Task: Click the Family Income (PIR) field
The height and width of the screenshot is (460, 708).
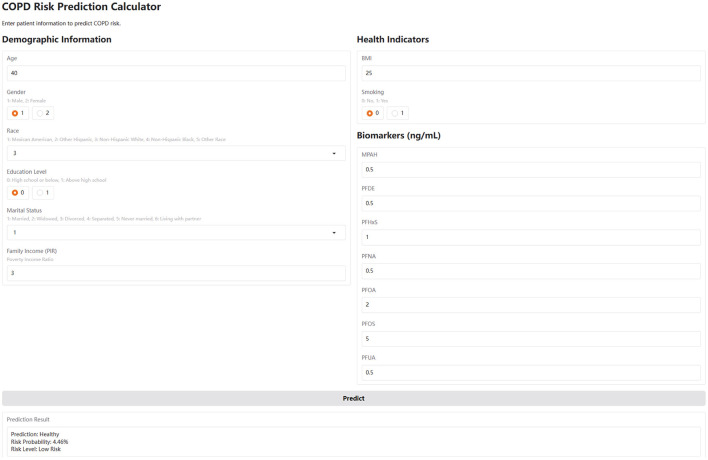Action: (x=176, y=273)
